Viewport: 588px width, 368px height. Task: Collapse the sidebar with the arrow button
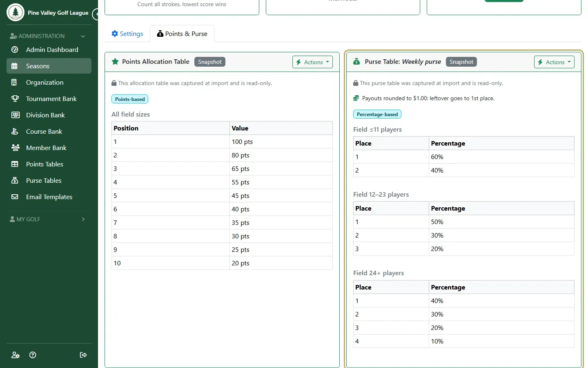96,14
